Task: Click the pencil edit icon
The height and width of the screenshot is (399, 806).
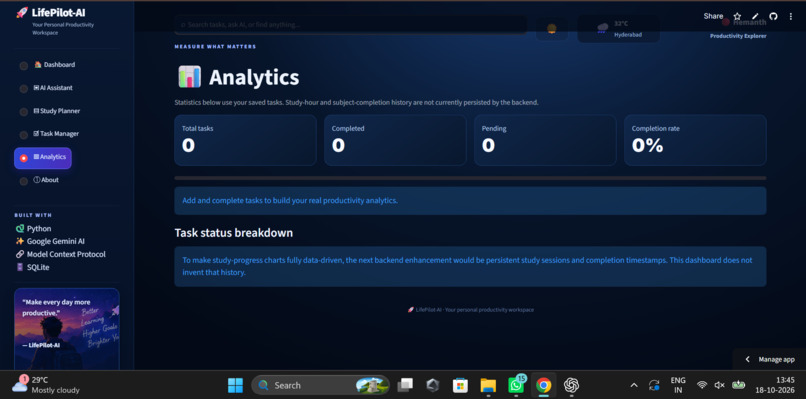Action: coord(755,16)
